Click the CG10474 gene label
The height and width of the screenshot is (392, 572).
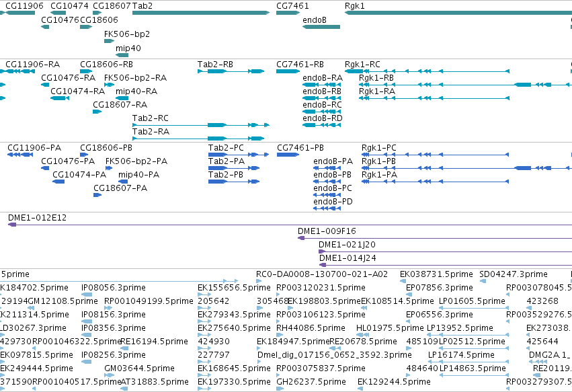[69, 6]
